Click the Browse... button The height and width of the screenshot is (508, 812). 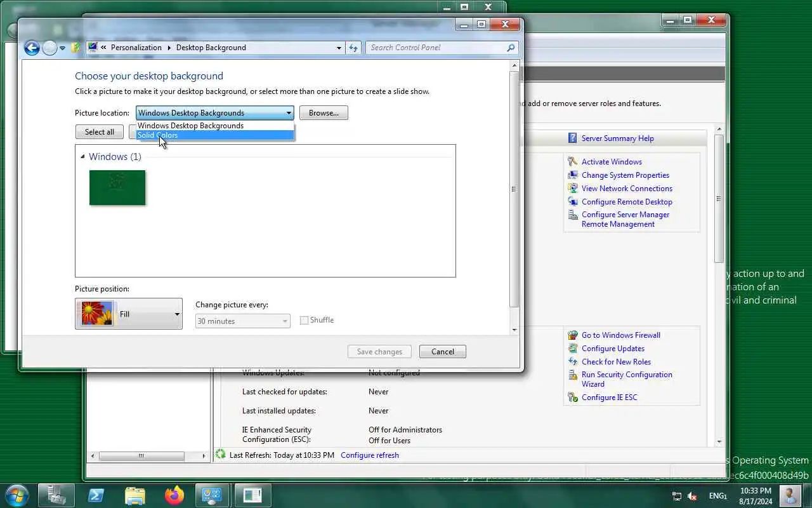pos(324,113)
